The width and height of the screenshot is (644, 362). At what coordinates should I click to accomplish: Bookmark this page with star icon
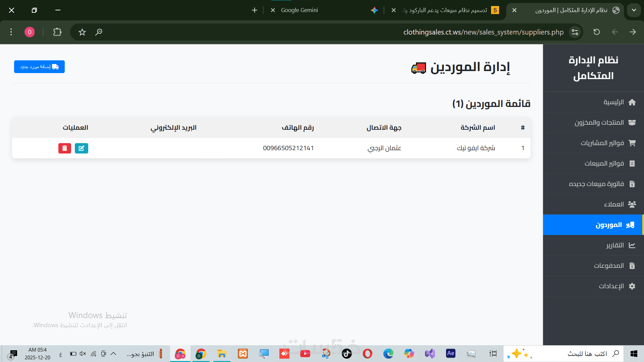coord(82,32)
